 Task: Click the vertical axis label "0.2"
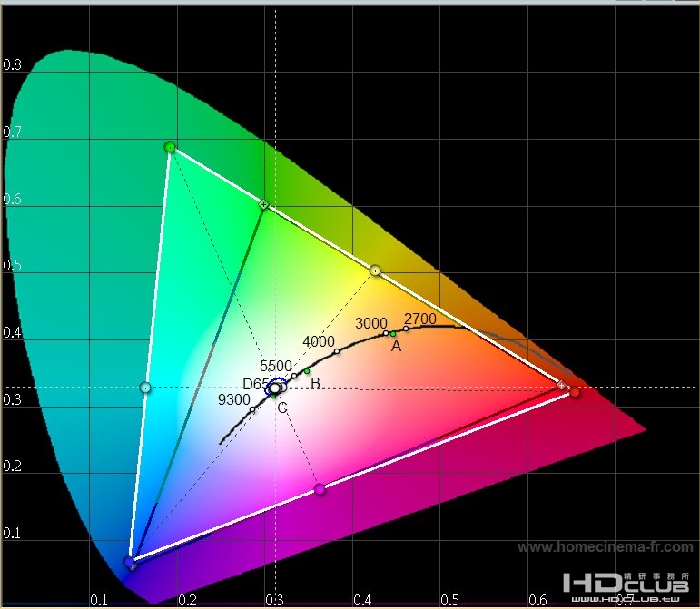point(12,466)
